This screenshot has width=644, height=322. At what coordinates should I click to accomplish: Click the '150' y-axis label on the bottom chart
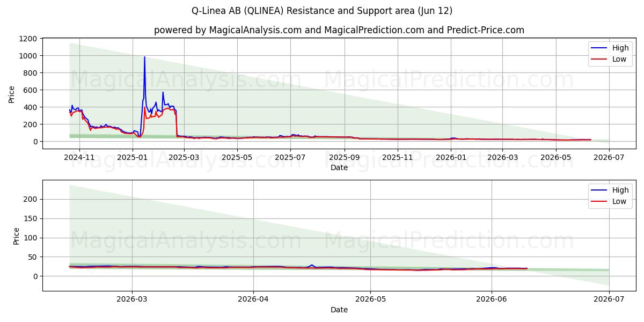click(30, 218)
